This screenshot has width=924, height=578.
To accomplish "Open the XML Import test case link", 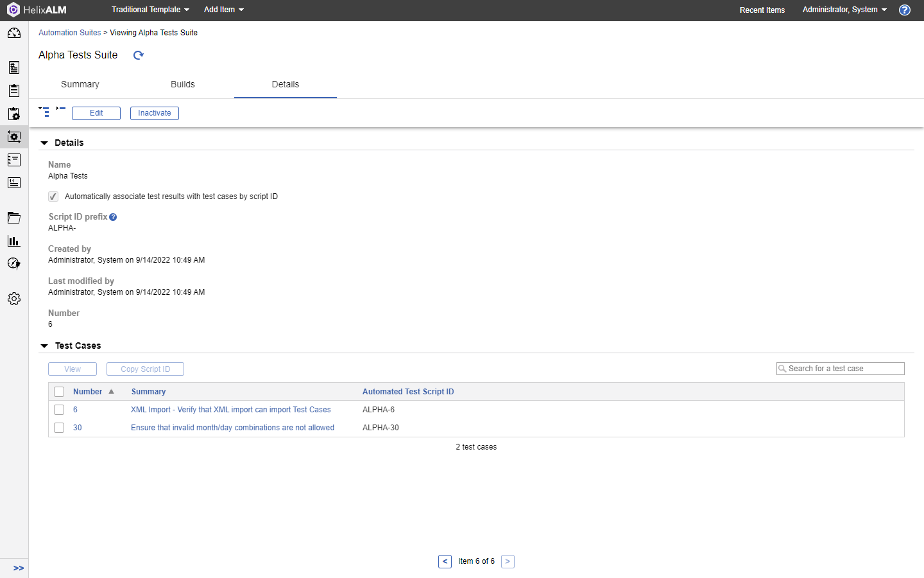I will pos(230,410).
